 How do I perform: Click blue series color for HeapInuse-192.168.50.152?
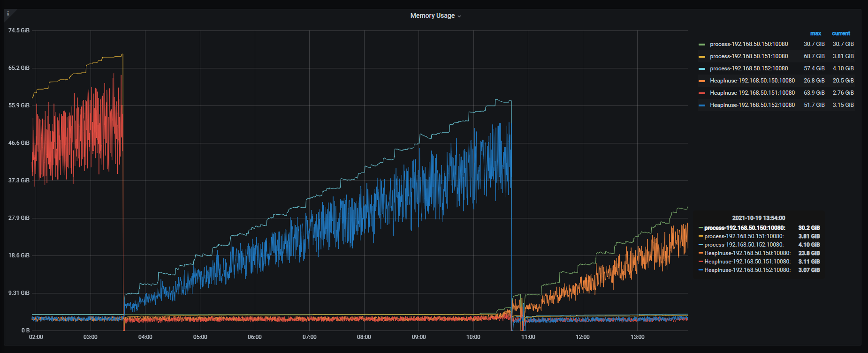(702, 105)
